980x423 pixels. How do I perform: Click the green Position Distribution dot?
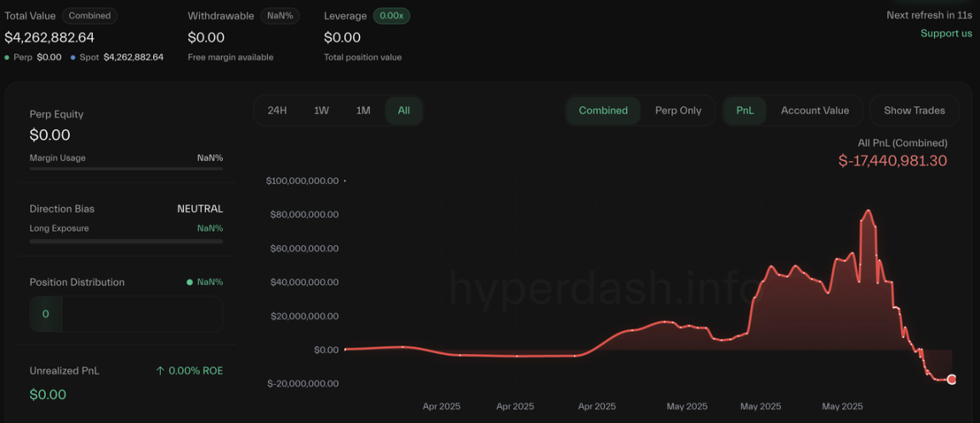pyautogui.click(x=190, y=283)
